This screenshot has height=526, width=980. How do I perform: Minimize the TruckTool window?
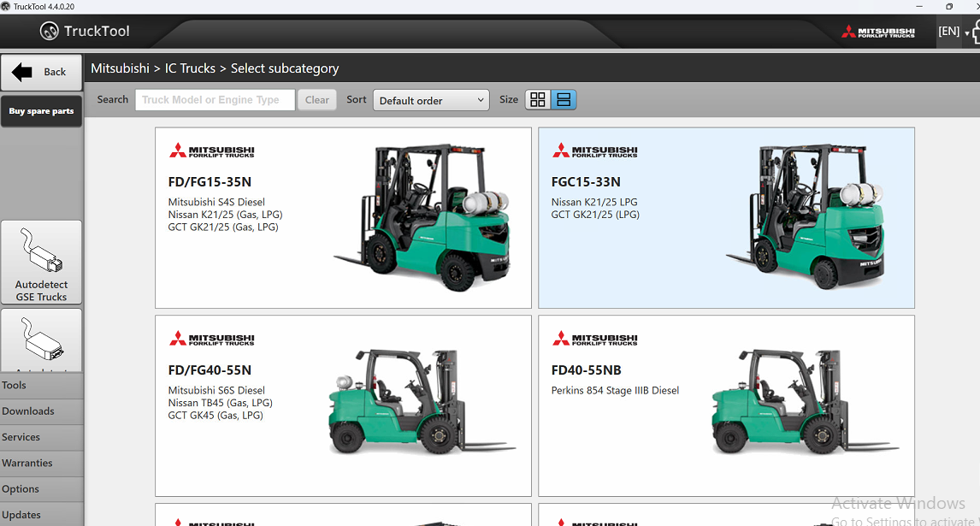918,6
